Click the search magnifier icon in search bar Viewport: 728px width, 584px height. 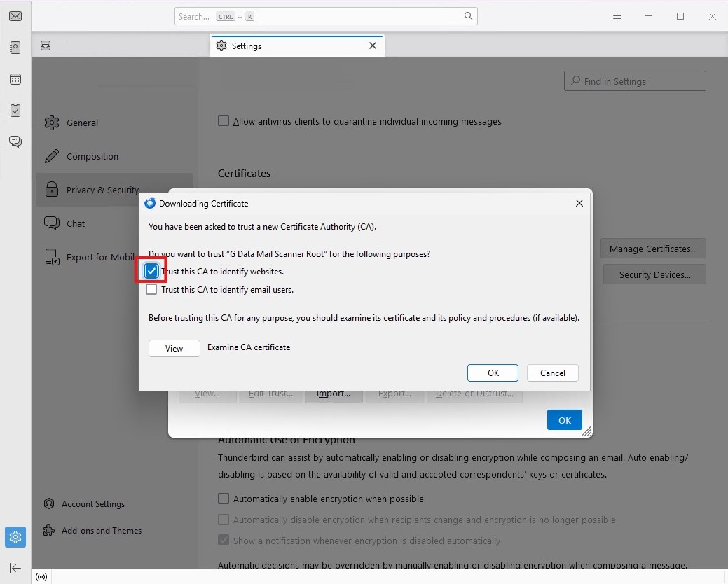tap(469, 16)
